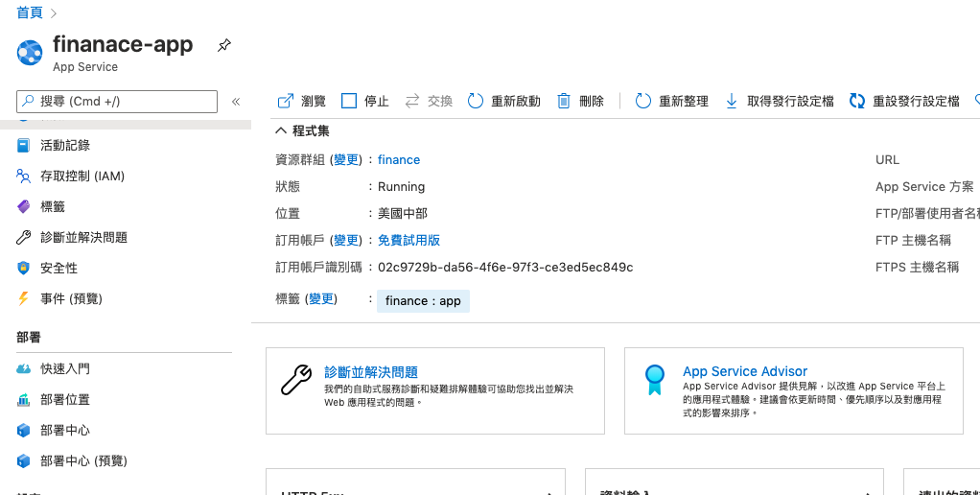This screenshot has width=980, height=495.
Task: Click 變更 next to 訂用帳戶
Action: click(x=347, y=241)
